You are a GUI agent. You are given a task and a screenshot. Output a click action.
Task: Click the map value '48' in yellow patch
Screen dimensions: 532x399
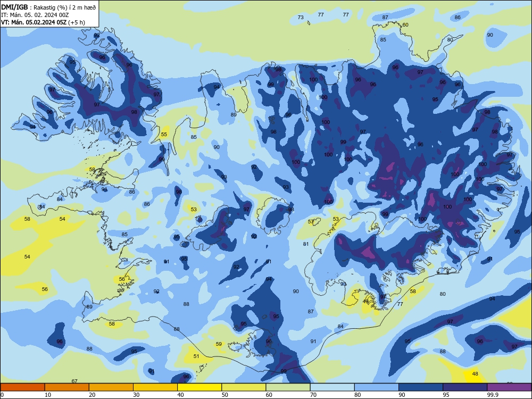[475, 374]
